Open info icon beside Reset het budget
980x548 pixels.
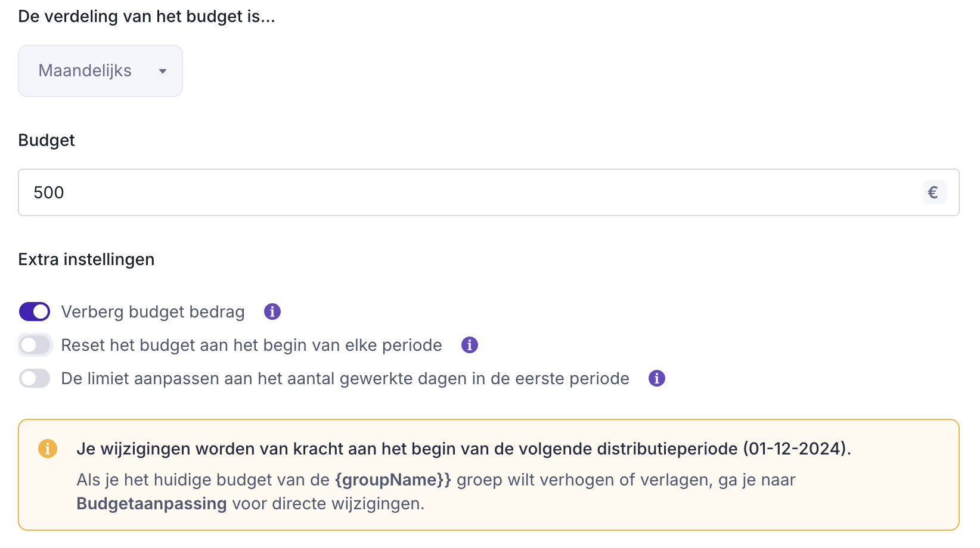tap(470, 345)
